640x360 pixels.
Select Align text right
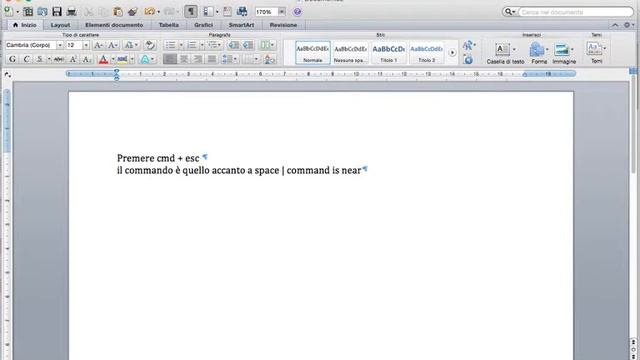point(198,59)
